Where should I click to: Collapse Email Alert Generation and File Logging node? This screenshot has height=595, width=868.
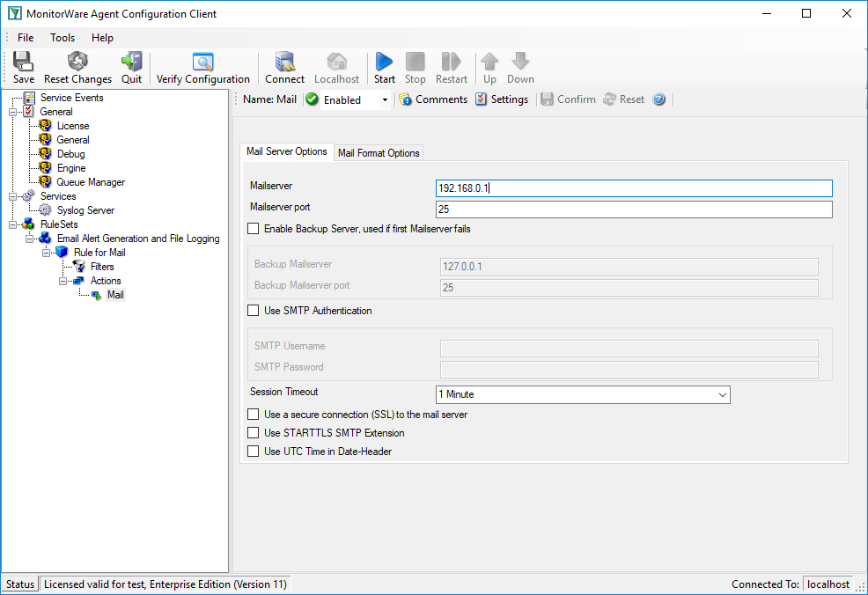(29, 239)
